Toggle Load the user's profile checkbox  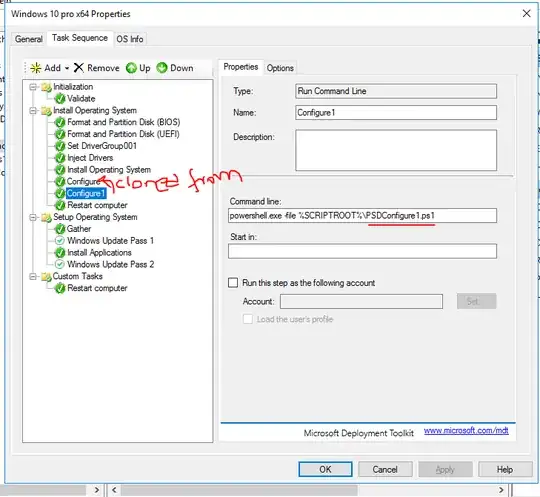pyautogui.click(x=248, y=319)
